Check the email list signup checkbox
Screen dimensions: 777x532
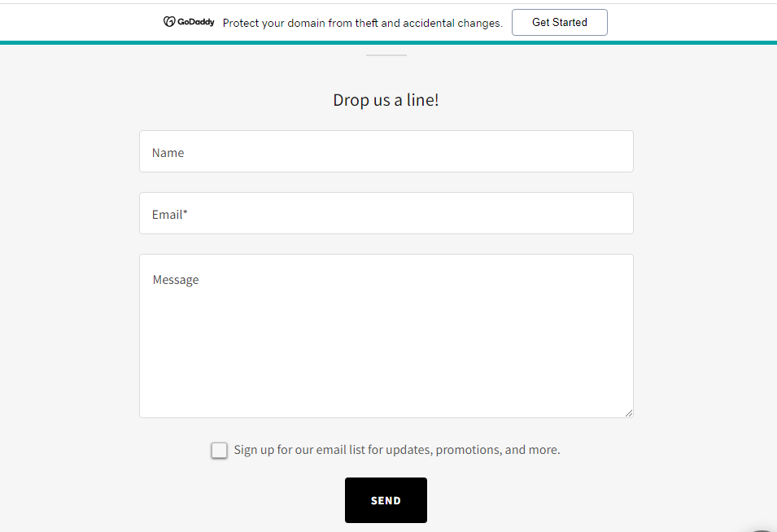click(x=219, y=451)
